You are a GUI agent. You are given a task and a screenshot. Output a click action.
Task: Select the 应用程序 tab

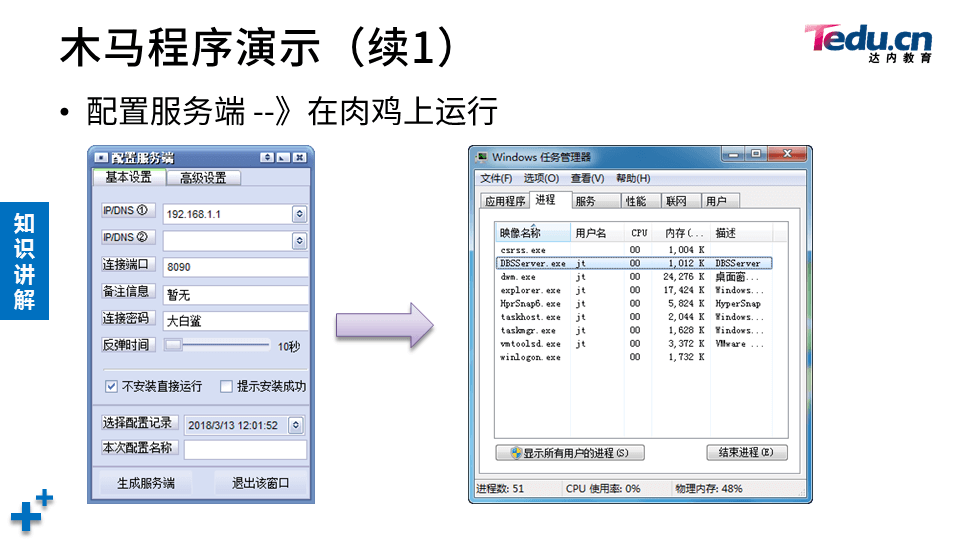pos(505,201)
